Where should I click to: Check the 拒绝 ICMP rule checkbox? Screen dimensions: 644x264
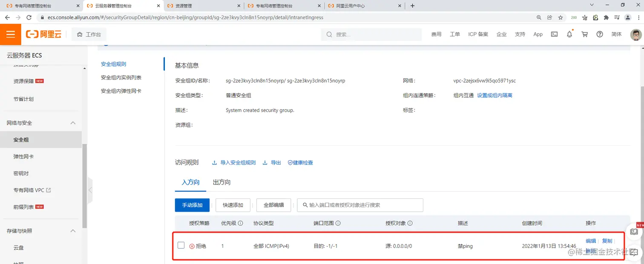(x=181, y=245)
